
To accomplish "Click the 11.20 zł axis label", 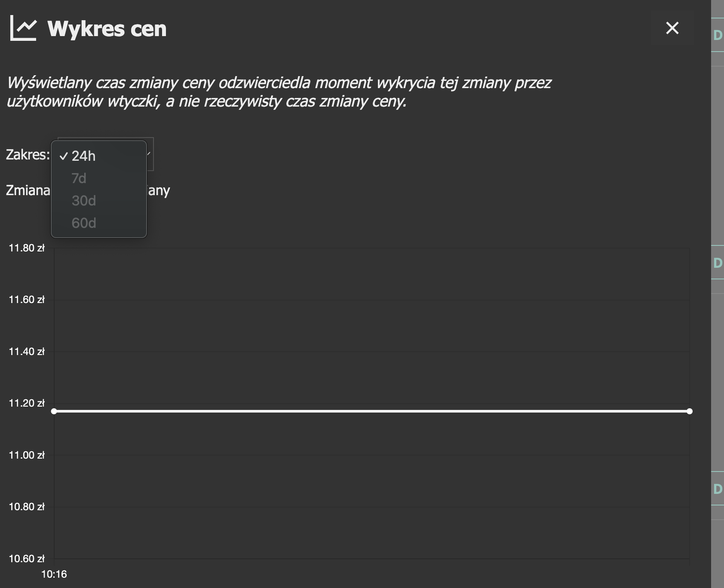I will (x=27, y=403).
